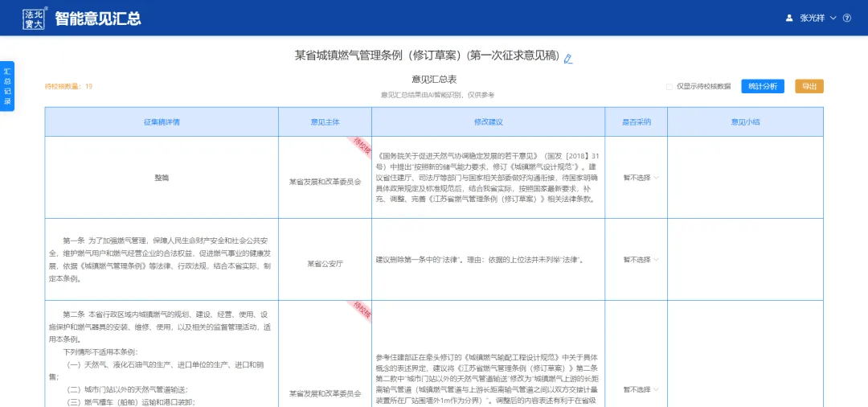The width and height of the screenshot is (868, 407).
Task: Click the user avatar icon next to 张光祥
Action: (788, 18)
